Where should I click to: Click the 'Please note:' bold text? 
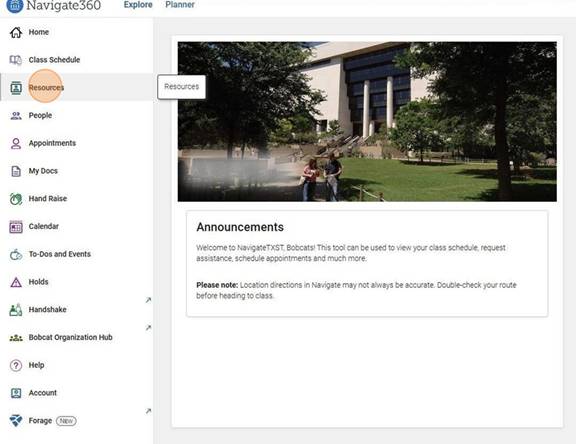217,285
